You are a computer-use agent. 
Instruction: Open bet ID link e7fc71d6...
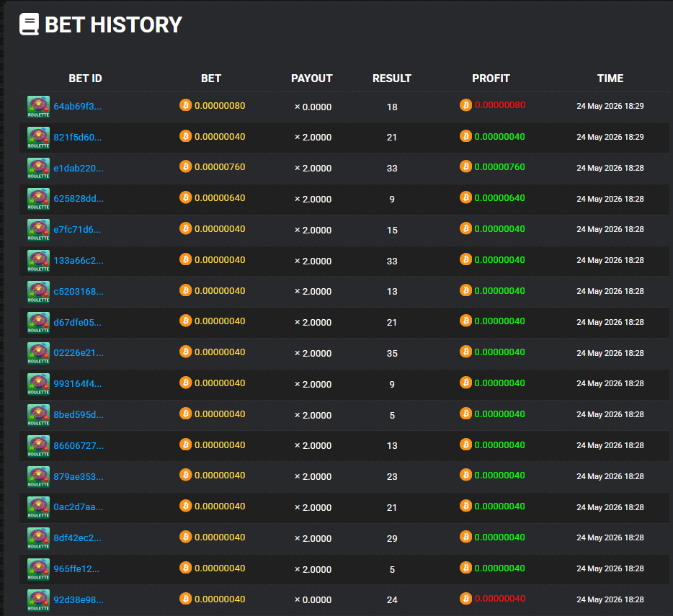pyautogui.click(x=77, y=230)
